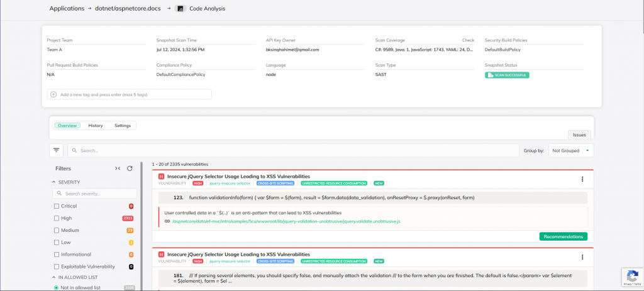Open the Settings tab
The image size is (644, 291).
tap(123, 126)
